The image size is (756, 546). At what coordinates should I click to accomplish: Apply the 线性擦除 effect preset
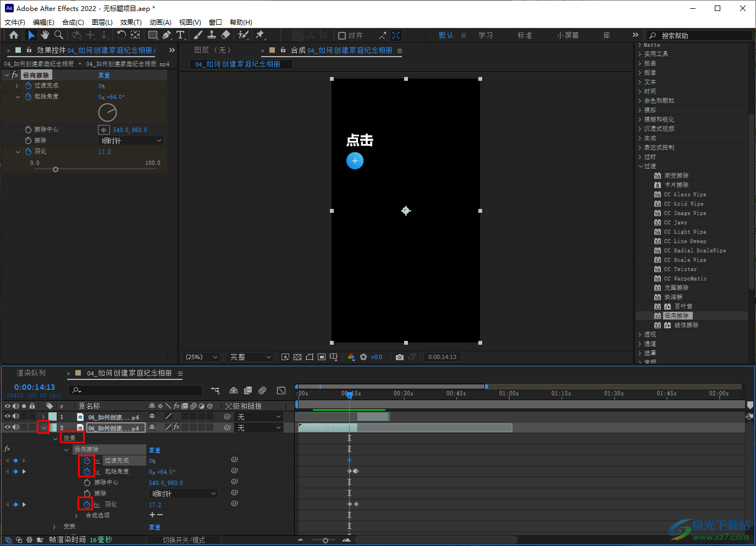pos(686,326)
